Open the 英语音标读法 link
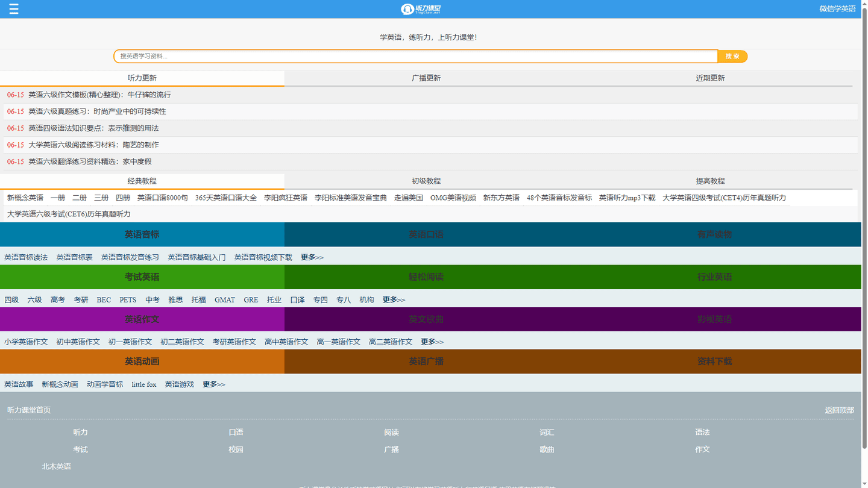Viewport: 868px width, 488px height. click(x=26, y=257)
